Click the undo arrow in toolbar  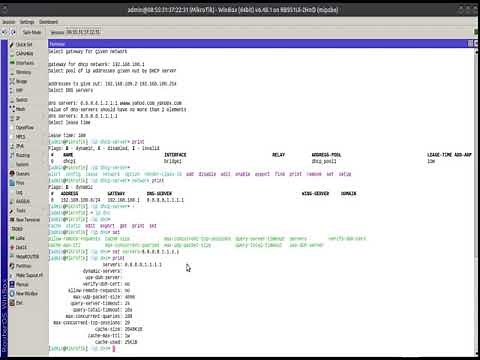(5, 32)
